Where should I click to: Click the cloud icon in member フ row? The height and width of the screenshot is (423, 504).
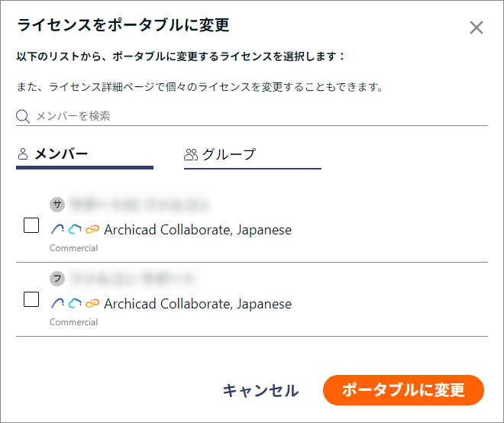pyautogui.click(x=75, y=303)
